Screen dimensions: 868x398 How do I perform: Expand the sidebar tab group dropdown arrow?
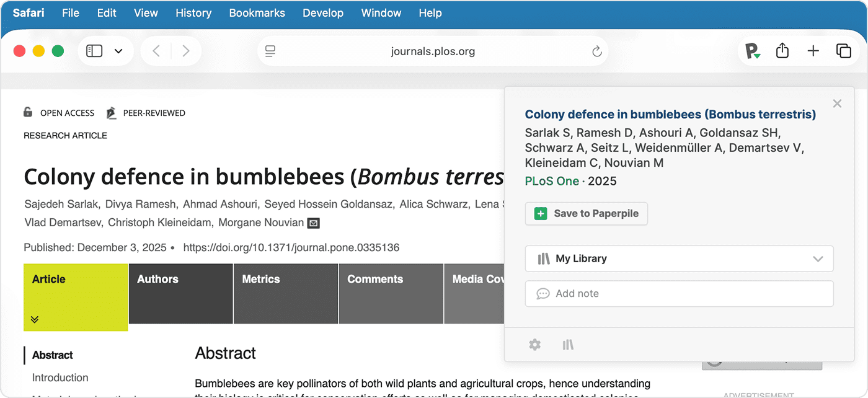[x=118, y=51]
